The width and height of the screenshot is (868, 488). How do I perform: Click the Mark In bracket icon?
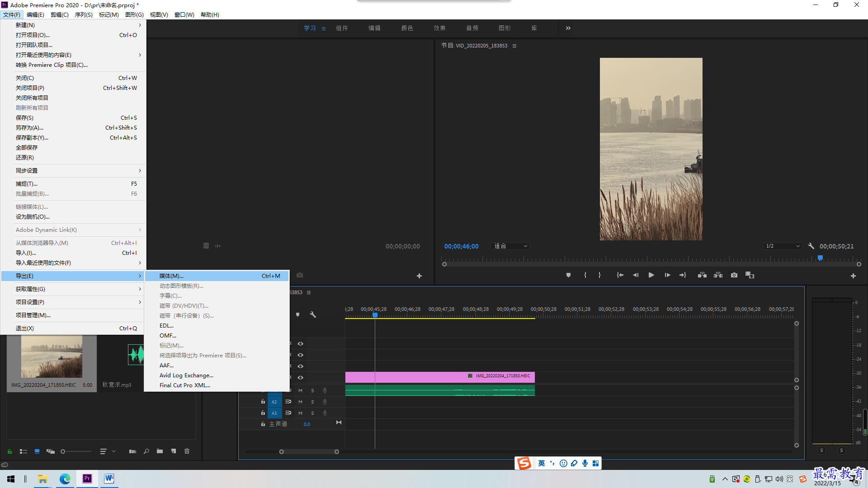[585, 275]
